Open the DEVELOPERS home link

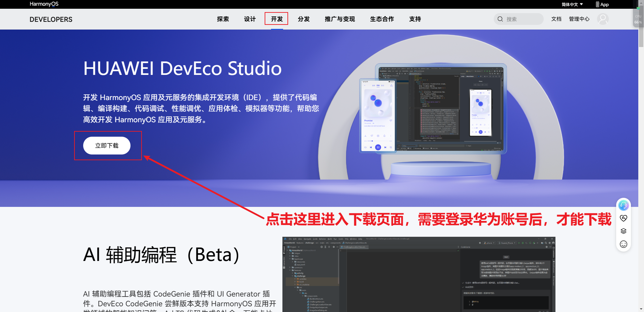51,19
